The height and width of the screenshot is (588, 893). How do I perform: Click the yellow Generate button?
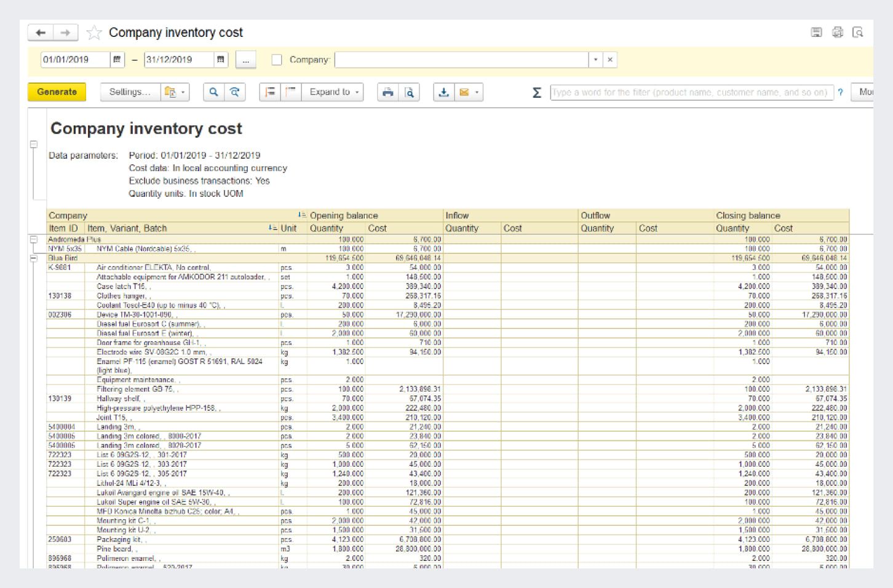(x=57, y=92)
